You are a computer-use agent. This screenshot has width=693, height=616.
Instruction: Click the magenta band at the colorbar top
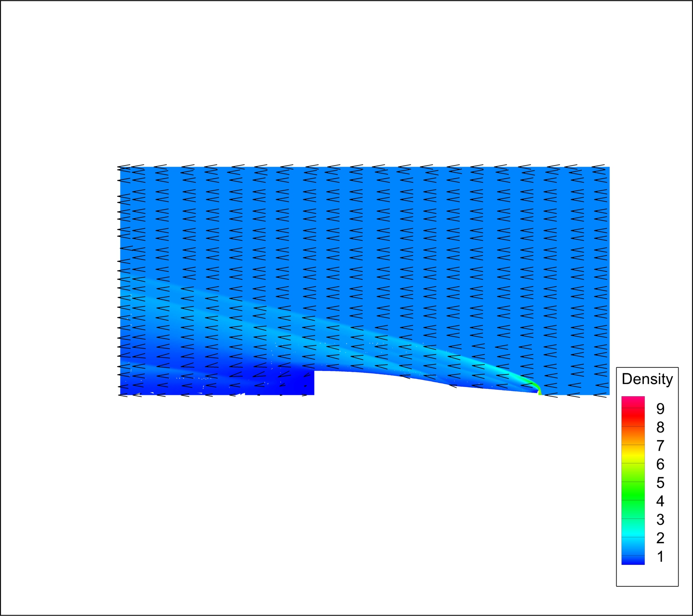(x=633, y=401)
